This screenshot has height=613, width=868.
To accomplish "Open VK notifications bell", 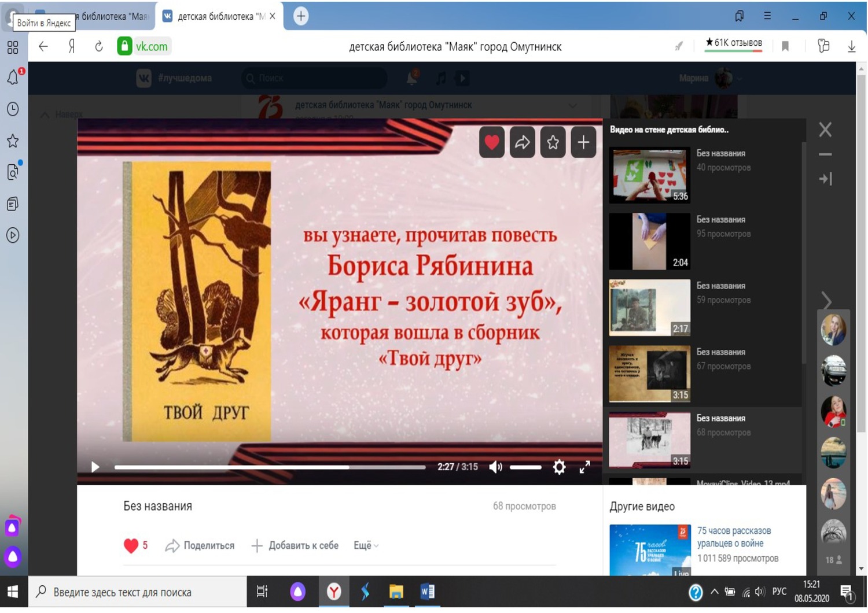I will pyautogui.click(x=412, y=78).
